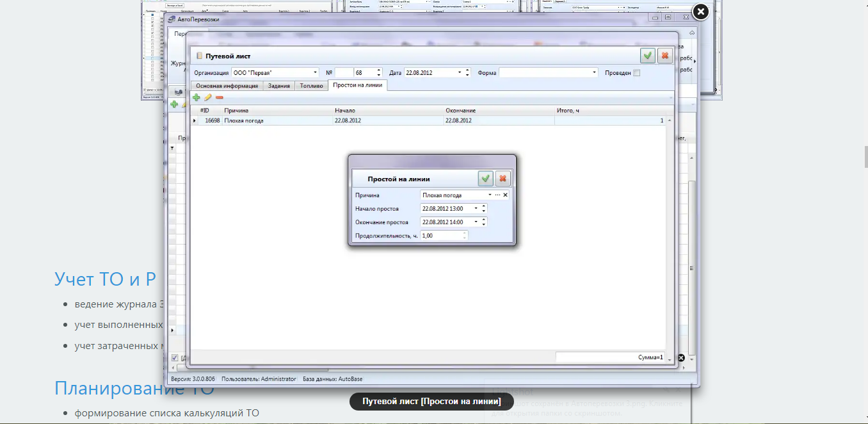The width and height of the screenshot is (868, 424).
Task: Clear the Причина field with the X icon
Action: 505,195
